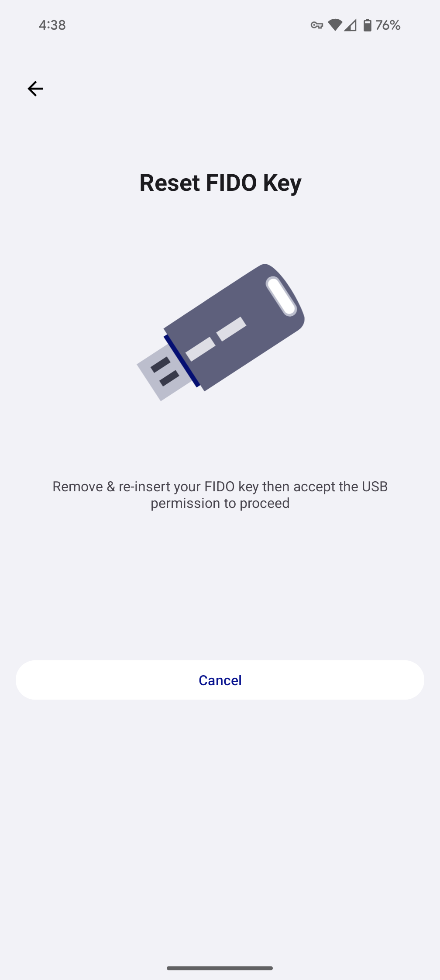This screenshot has width=440, height=980.
Task: Tap the back arrow icon
Action: (x=35, y=89)
